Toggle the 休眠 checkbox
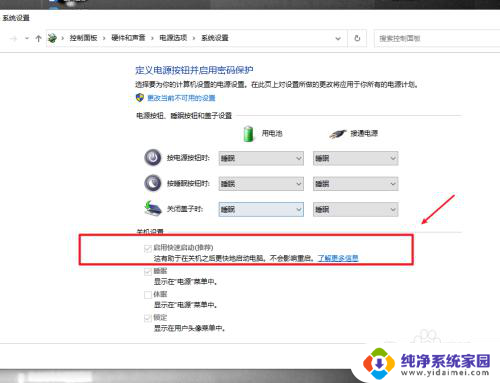This screenshot has width=500, height=383. (148, 295)
